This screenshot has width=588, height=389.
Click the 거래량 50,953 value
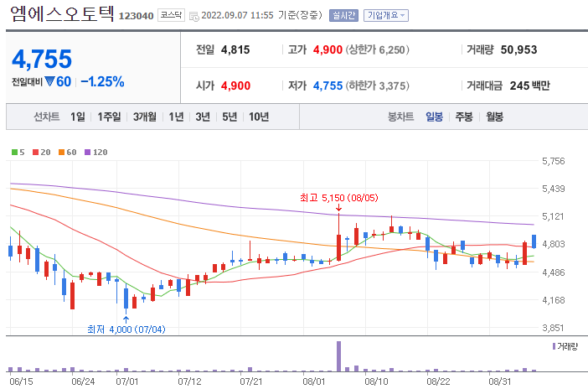pyautogui.click(x=518, y=49)
